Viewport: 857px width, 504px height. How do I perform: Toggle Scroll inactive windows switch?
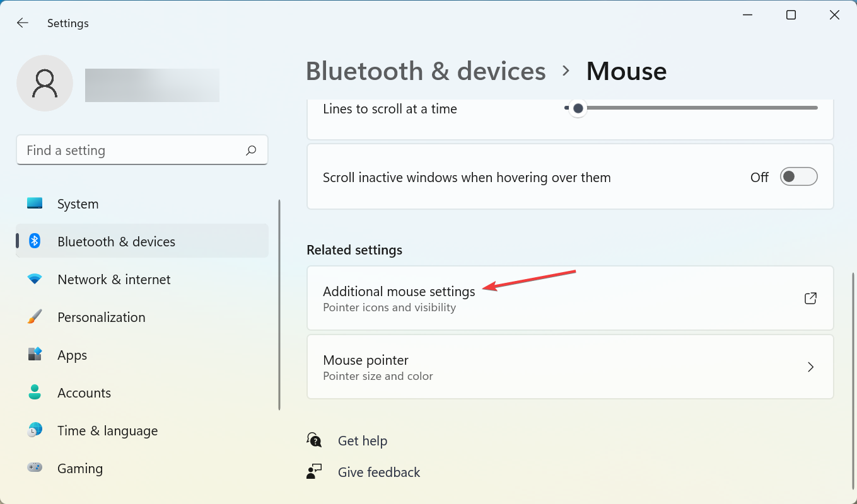[798, 177]
